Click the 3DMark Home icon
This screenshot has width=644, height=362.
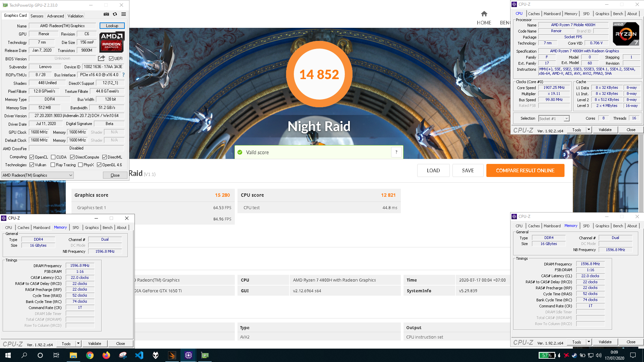pyautogui.click(x=484, y=14)
